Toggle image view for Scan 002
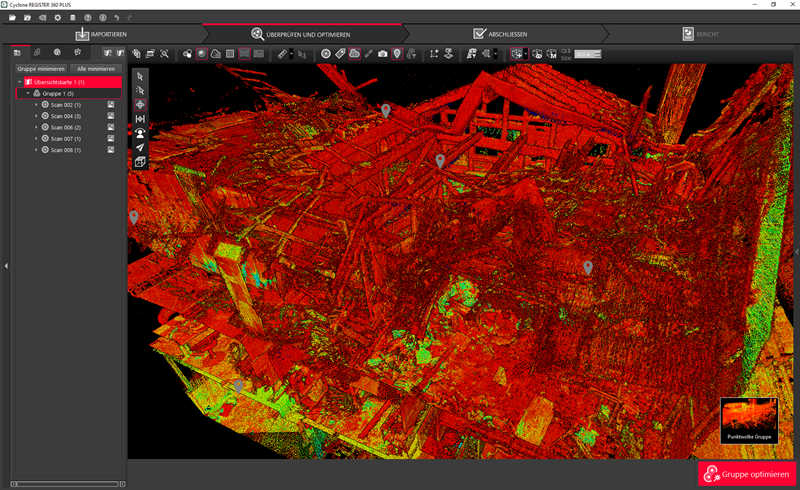 112,105
